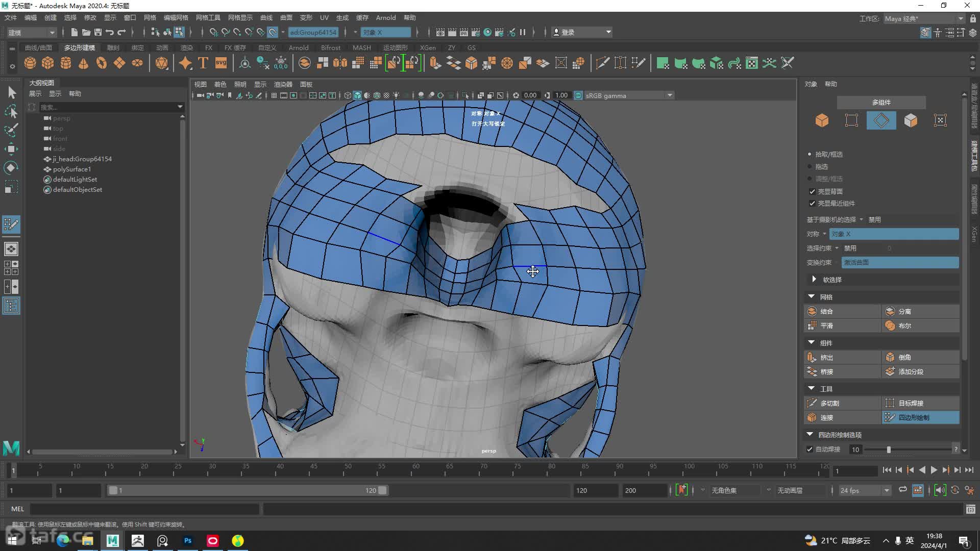Activate the Paint selection tool in toolbox
The width and height of the screenshot is (980, 551).
11,130
